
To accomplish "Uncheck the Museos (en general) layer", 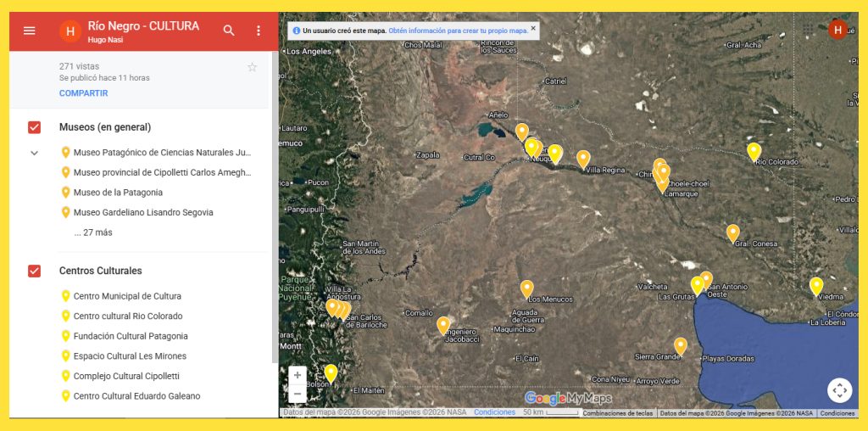I will (x=35, y=127).
